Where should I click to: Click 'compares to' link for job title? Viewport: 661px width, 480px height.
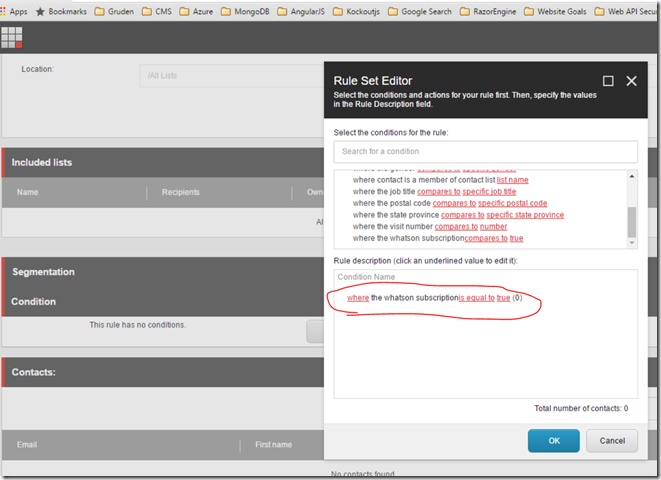(x=439, y=192)
